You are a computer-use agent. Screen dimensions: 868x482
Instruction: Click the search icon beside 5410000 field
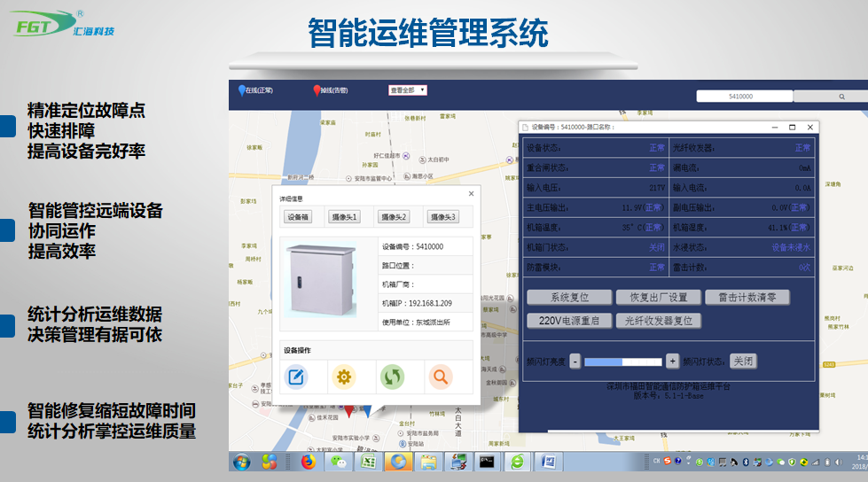[x=841, y=96]
